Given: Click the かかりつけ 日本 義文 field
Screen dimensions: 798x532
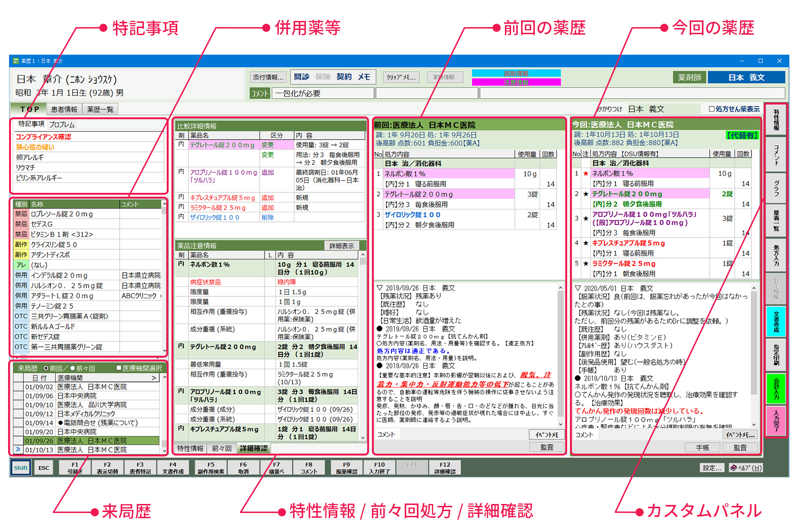Looking at the screenshot, I should point(664,109).
